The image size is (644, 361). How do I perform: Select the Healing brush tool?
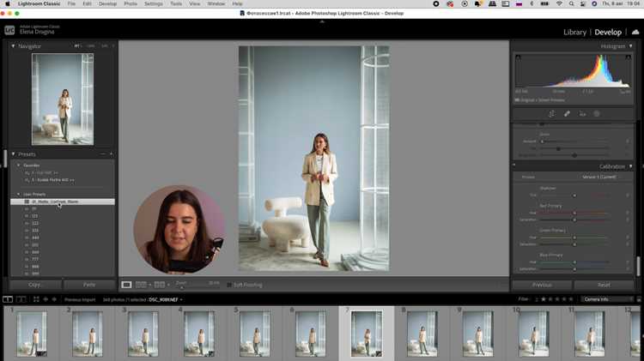[567, 114]
